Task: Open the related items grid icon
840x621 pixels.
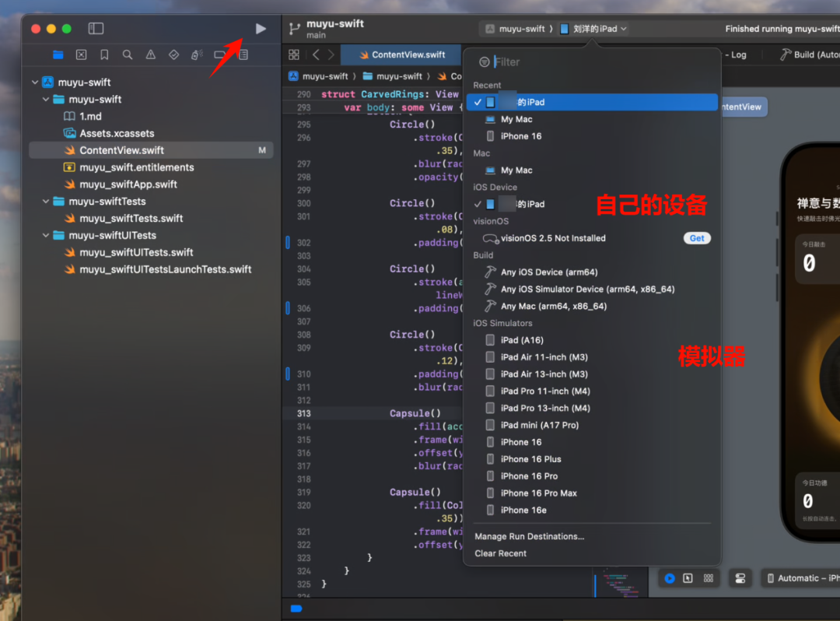Action: [294, 54]
